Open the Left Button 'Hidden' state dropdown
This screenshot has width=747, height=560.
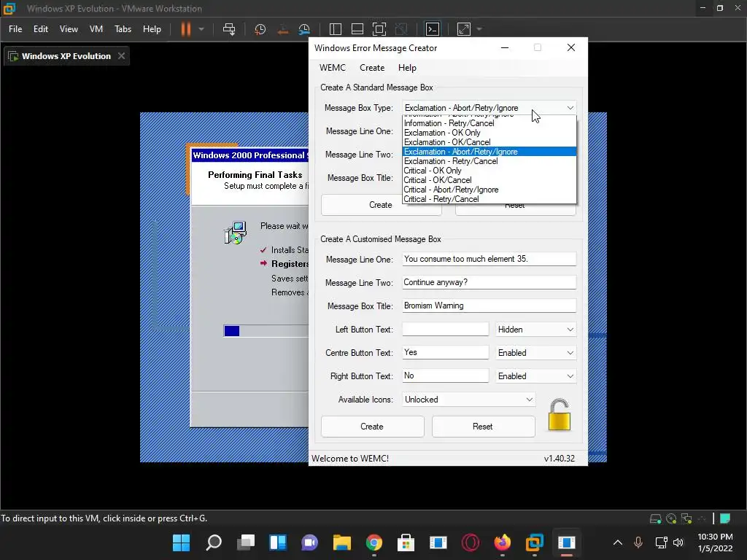(535, 330)
